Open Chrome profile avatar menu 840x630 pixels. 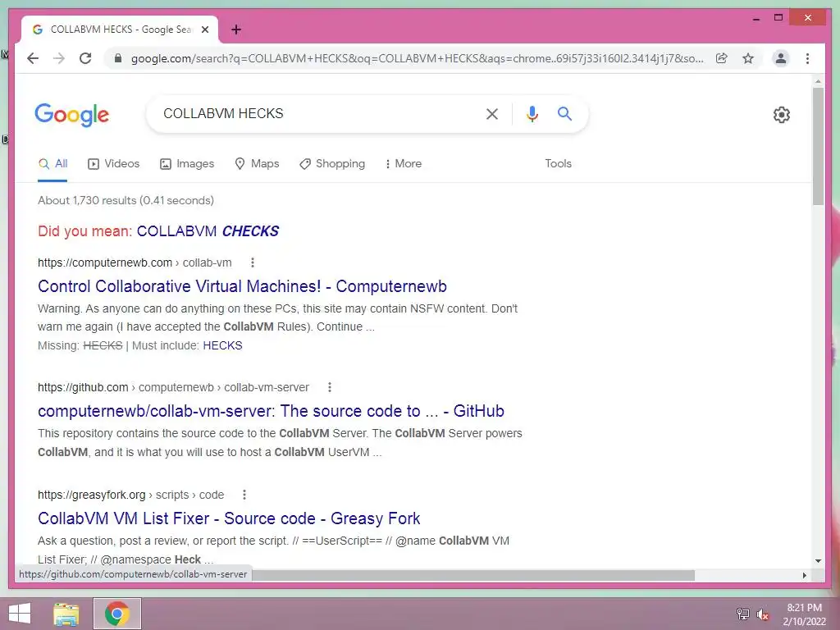point(781,58)
